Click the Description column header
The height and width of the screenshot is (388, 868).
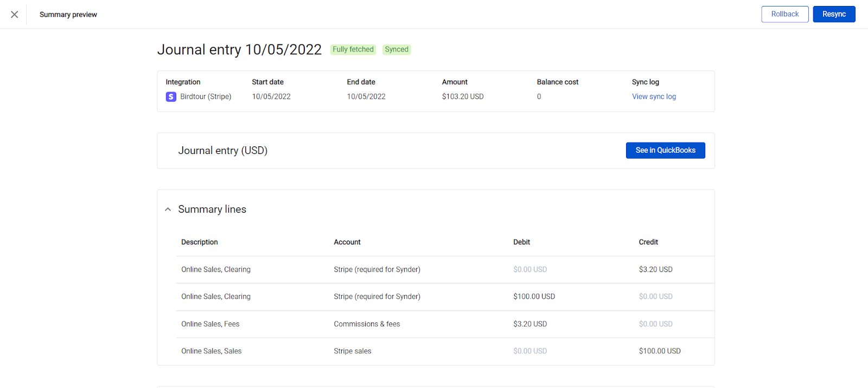click(x=200, y=242)
